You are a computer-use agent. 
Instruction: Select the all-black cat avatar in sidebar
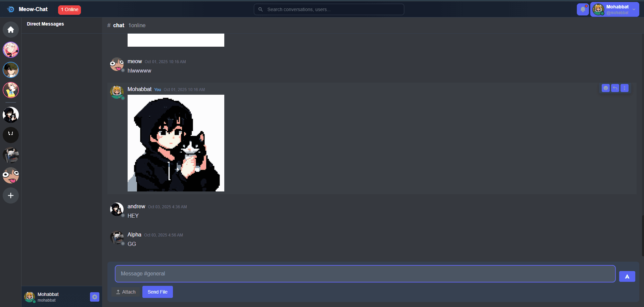point(11,135)
